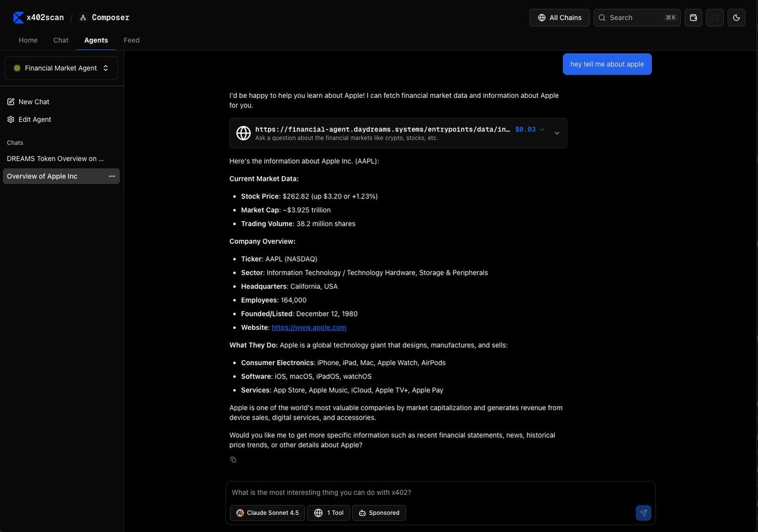Click the Headquarters California, USA line
Viewport: 758px width, 532px height.
tap(289, 286)
